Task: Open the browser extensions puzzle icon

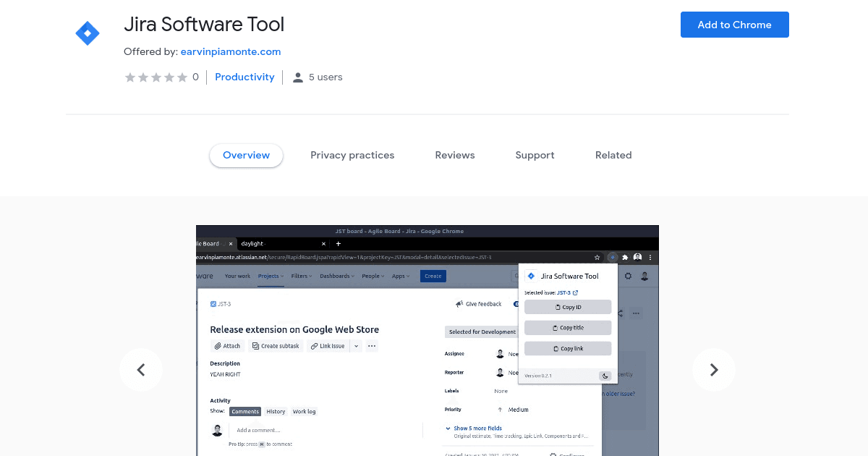Action: (x=625, y=257)
